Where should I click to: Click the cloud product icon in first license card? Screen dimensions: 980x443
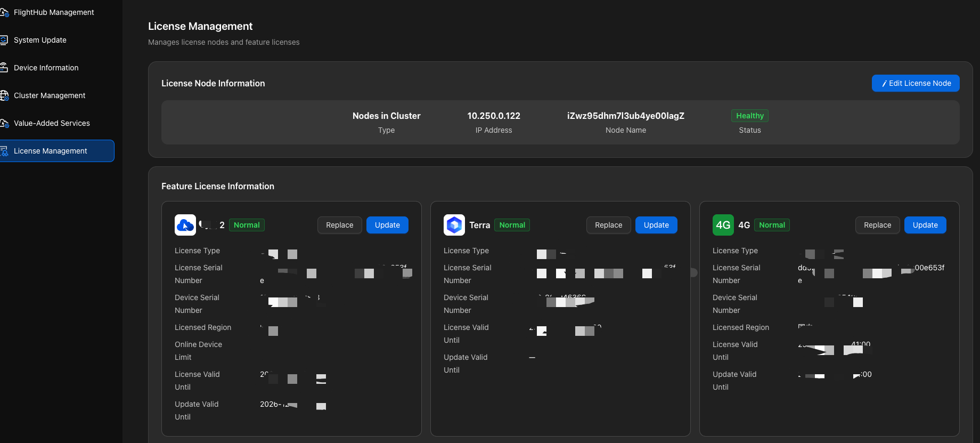[x=185, y=225]
